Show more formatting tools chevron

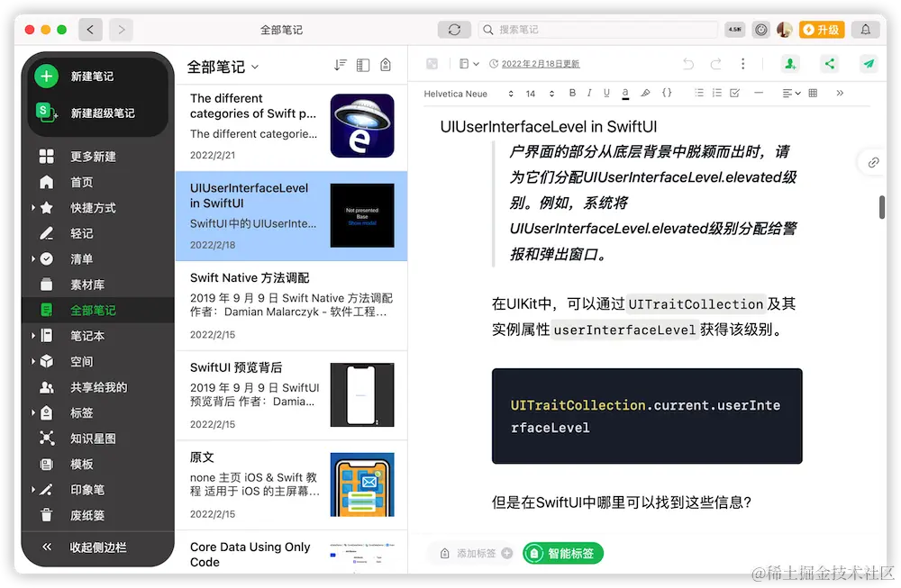840,93
